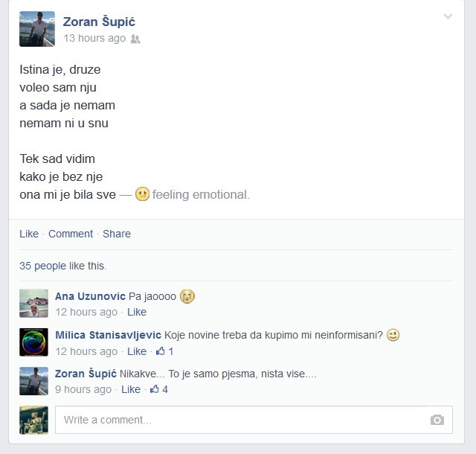
Task: Click camera icon to attach photo
Action: [x=437, y=420]
